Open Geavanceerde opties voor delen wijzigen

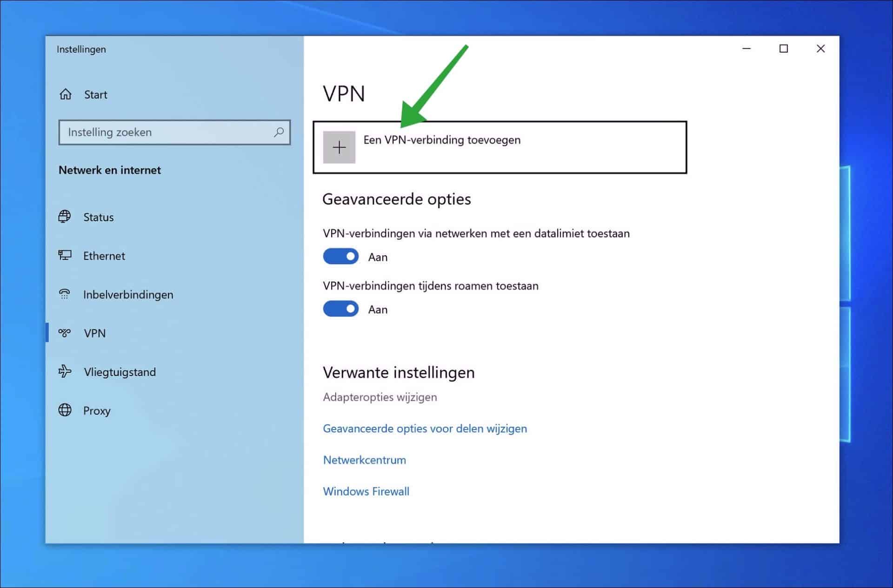tap(425, 429)
